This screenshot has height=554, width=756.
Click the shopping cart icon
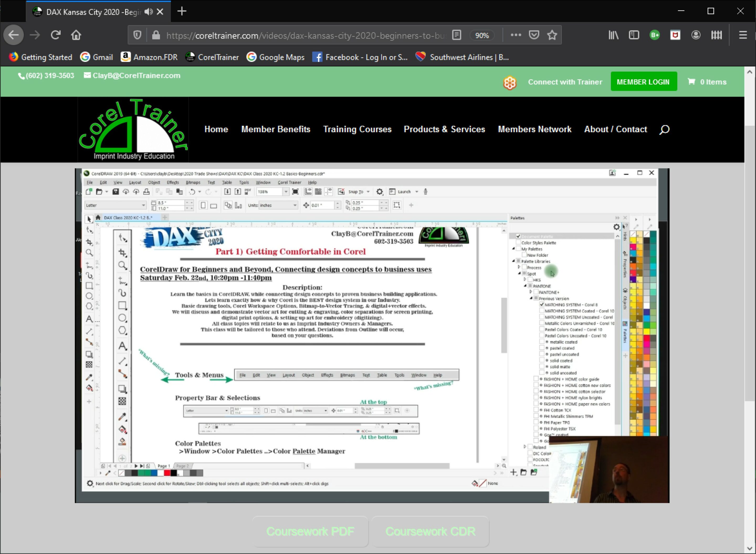point(691,82)
